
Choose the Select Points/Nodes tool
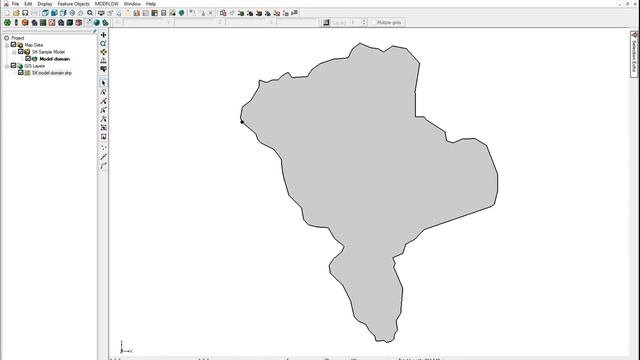(103, 92)
